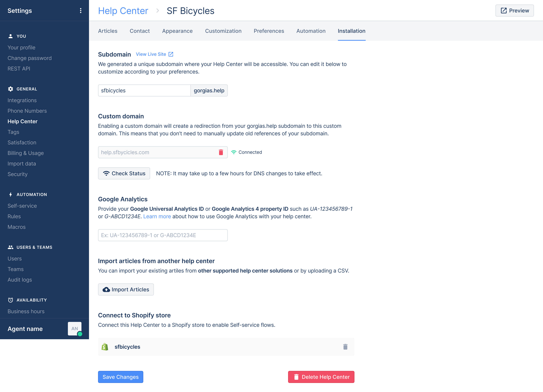Open the Articles tab in Help Center

click(x=108, y=30)
